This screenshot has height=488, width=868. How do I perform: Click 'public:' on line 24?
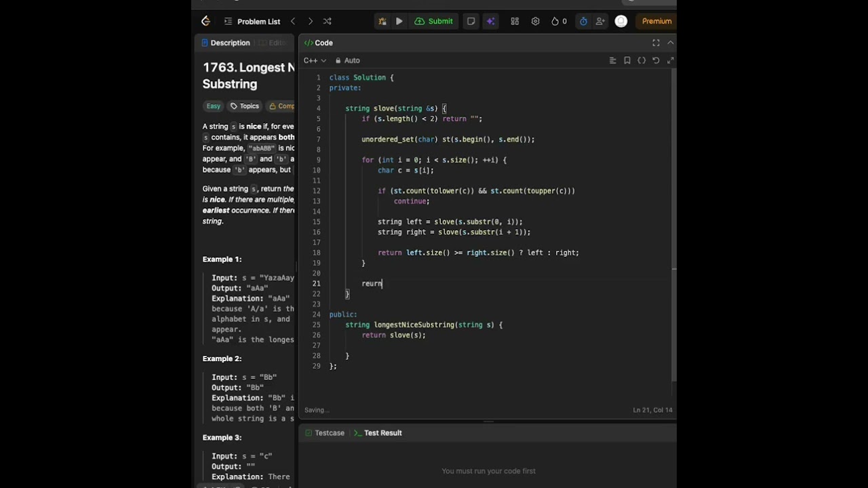[x=343, y=314]
